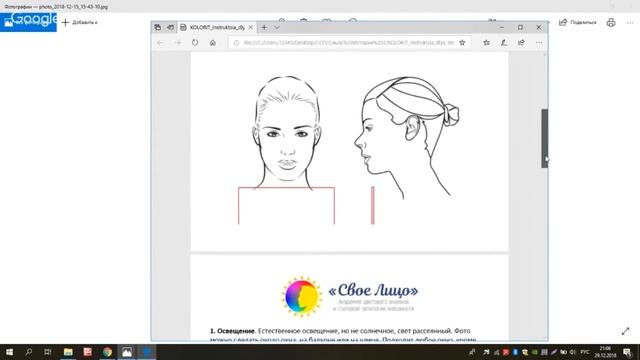Screen dimensions: 640x360
Task: Switch to Edge on the taskbar
Action: click(147, 352)
